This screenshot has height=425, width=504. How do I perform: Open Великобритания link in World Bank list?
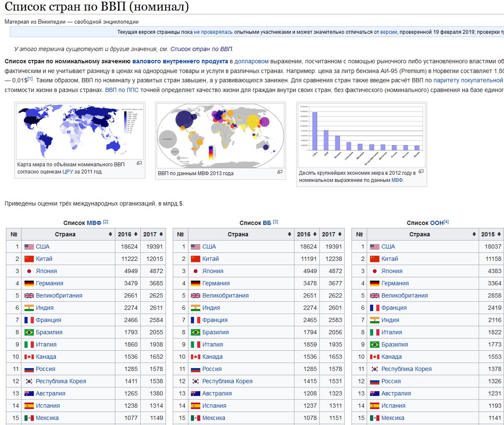225,295
